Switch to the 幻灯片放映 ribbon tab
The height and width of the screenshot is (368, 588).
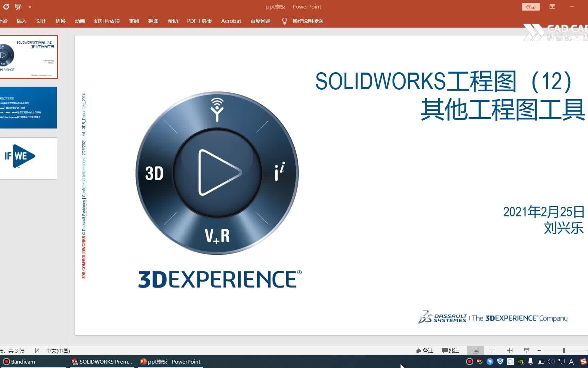click(x=107, y=21)
